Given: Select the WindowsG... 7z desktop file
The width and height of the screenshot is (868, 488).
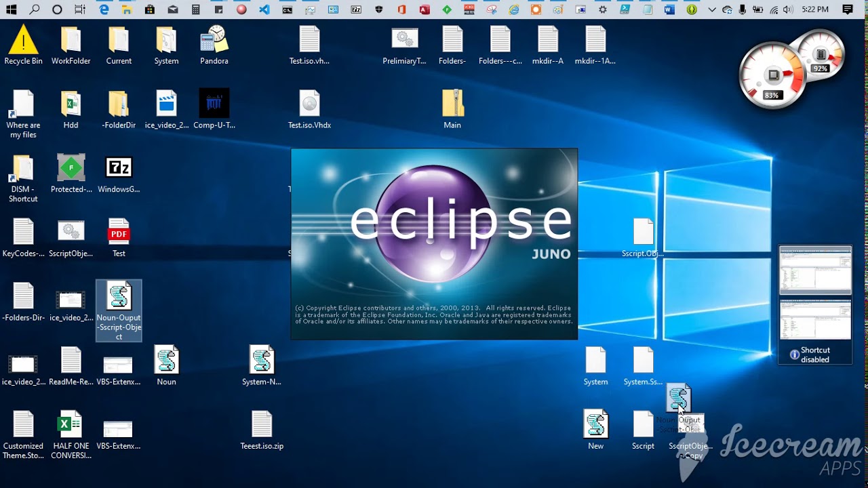Looking at the screenshot, I should 119,174.
